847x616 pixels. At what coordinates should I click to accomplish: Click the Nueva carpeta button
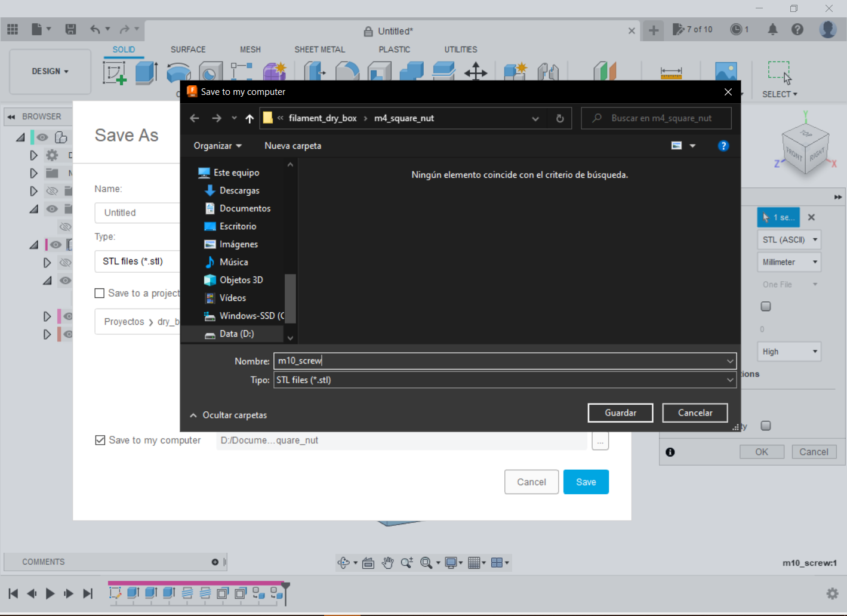[x=292, y=146]
